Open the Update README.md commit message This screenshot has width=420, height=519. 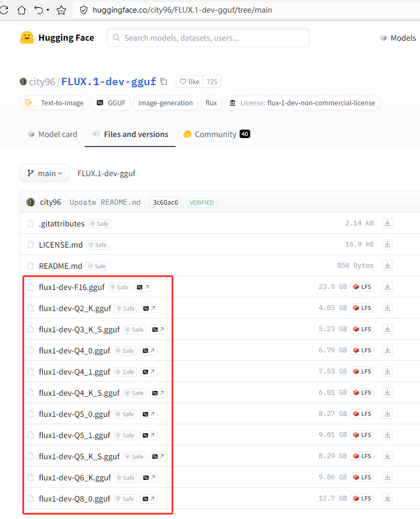click(x=105, y=202)
